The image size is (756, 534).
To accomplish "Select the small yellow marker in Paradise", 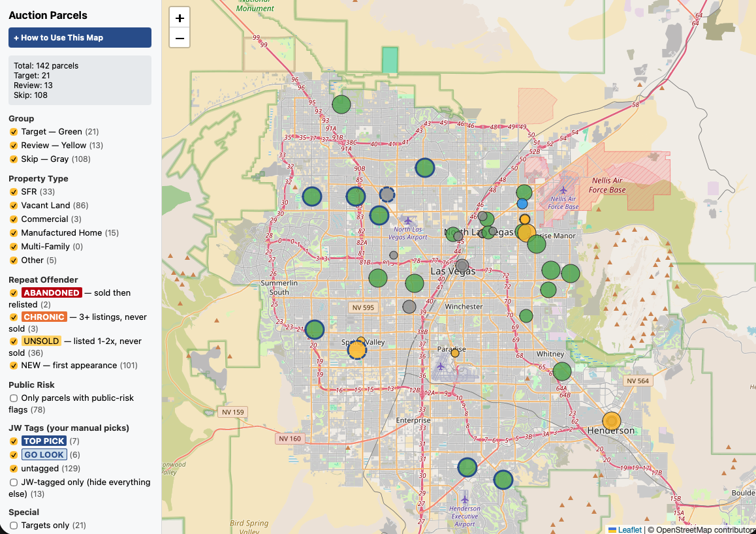I will [x=454, y=353].
